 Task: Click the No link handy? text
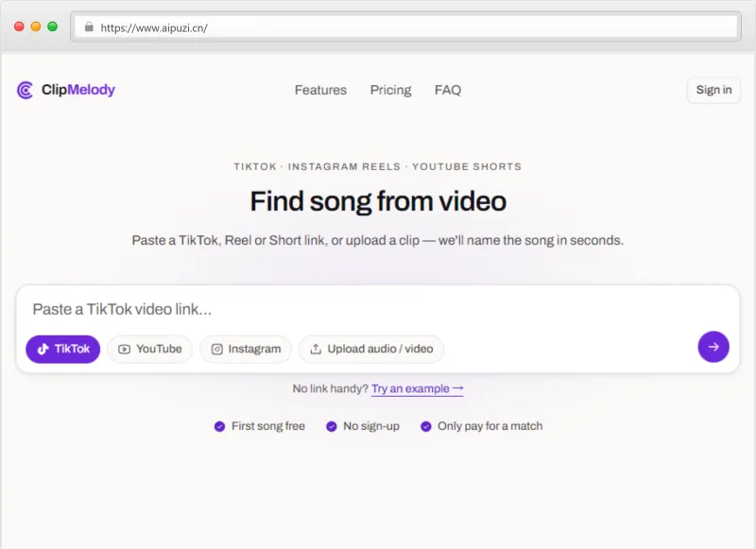tap(330, 388)
